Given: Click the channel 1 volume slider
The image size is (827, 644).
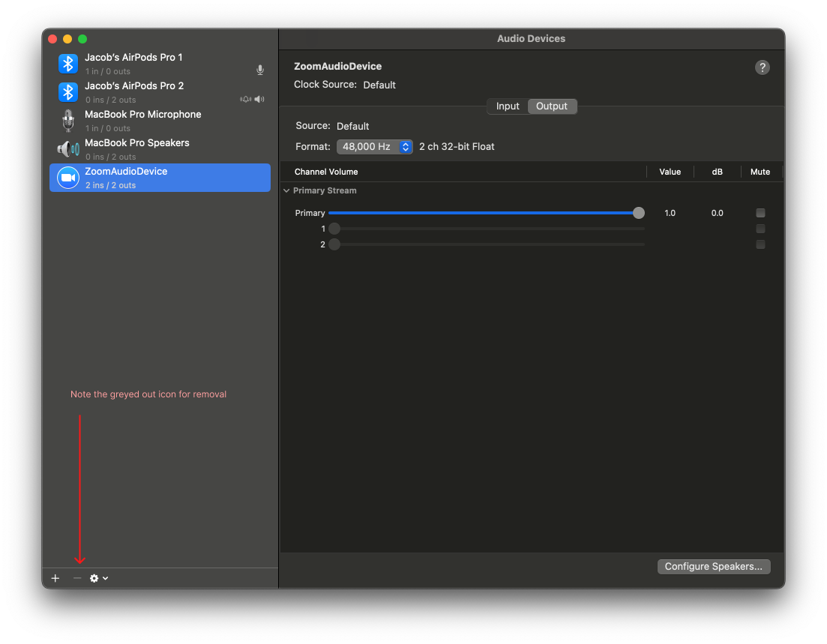Looking at the screenshot, I should pos(487,229).
